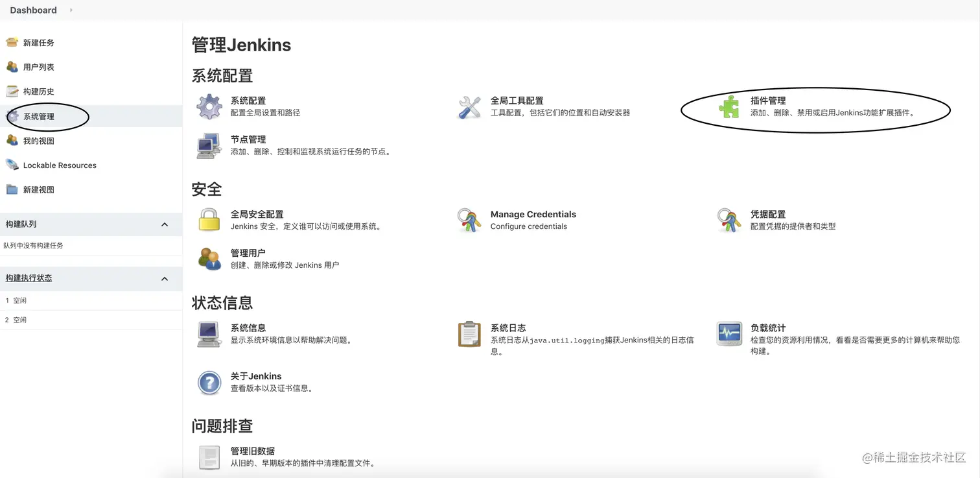
Task: Click the 管理旧数据 document icon
Action: click(x=209, y=457)
